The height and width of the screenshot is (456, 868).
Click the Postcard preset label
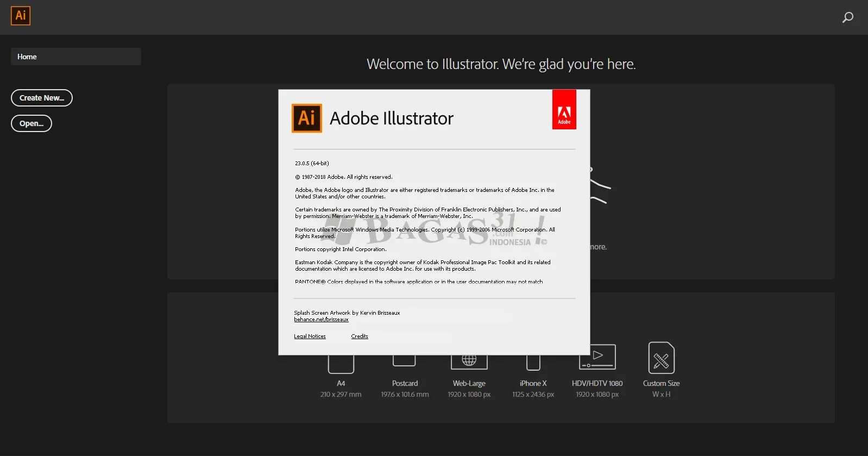(x=405, y=384)
